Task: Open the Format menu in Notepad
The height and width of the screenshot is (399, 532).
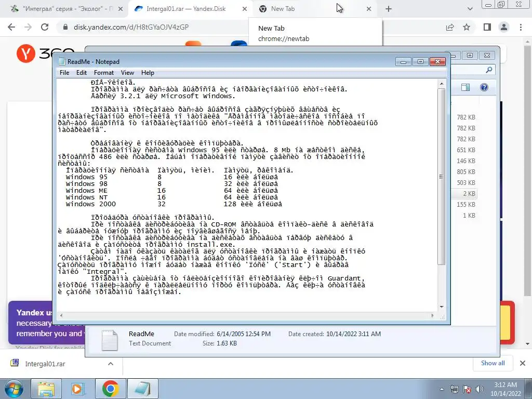Action: click(x=103, y=73)
